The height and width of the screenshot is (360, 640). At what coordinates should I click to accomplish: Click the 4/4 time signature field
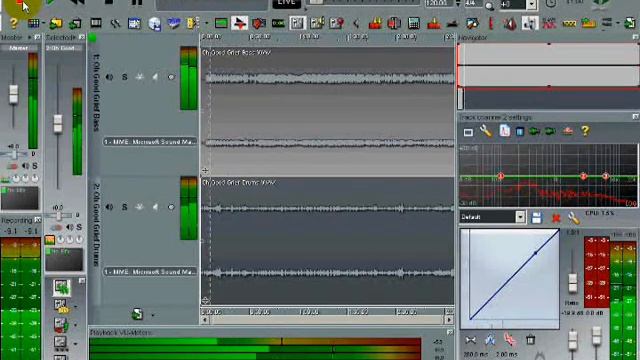point(473,3)
